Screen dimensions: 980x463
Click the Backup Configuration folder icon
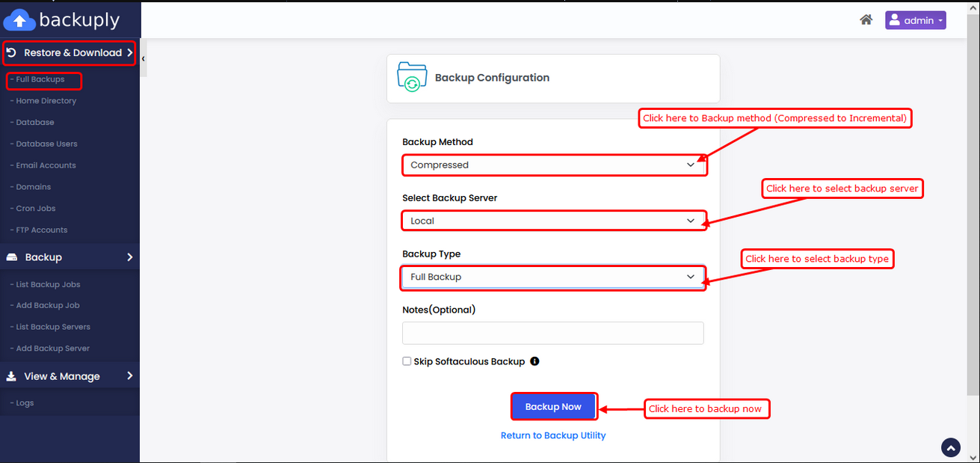click(411, 78)
